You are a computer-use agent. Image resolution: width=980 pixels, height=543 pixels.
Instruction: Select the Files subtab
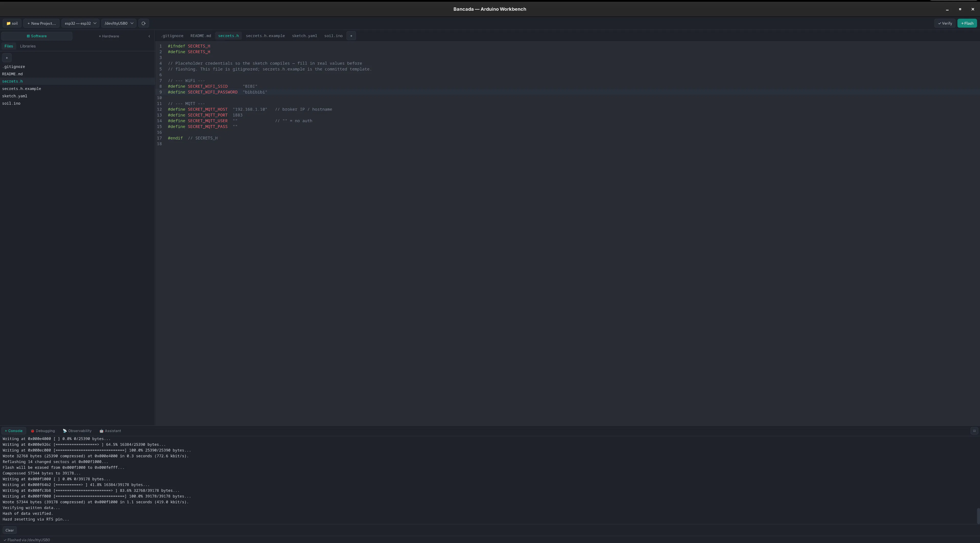(9, 46)
